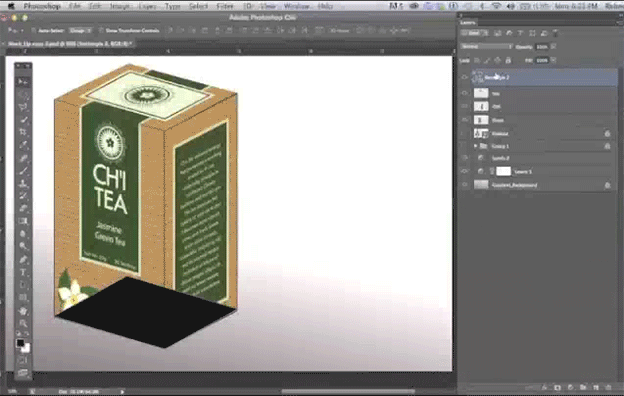Click the foreground color swatch
Viewport: 624px width, 396px height.
tap(20, 343)
